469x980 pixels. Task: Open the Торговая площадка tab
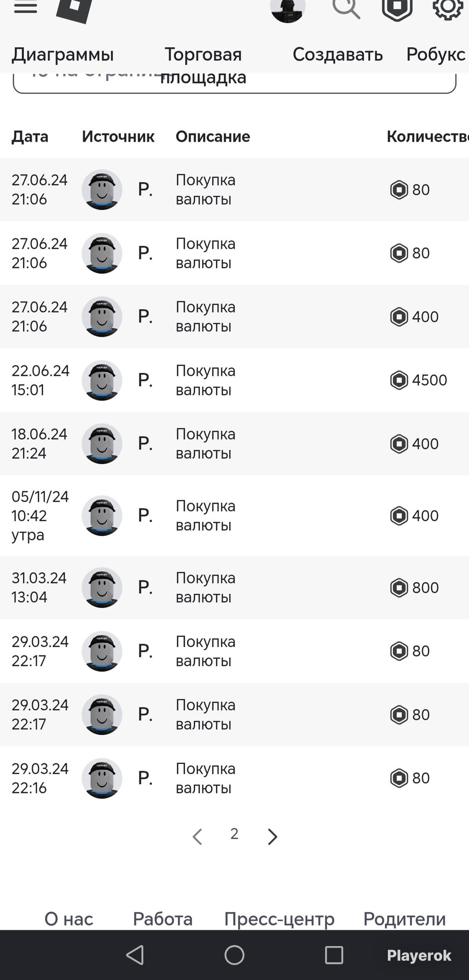click(203, 66)
